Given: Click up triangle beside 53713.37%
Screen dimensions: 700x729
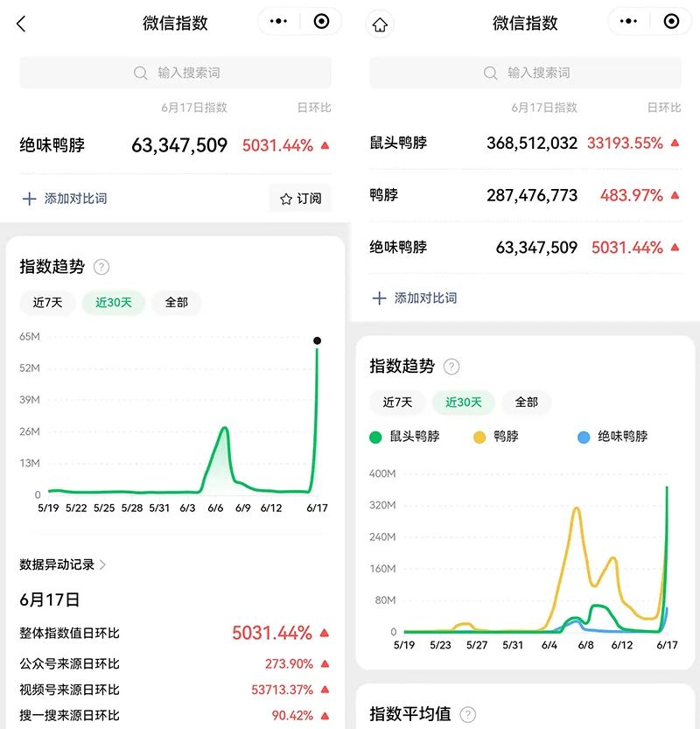Looking at the screenshot, I should [325, 690].
